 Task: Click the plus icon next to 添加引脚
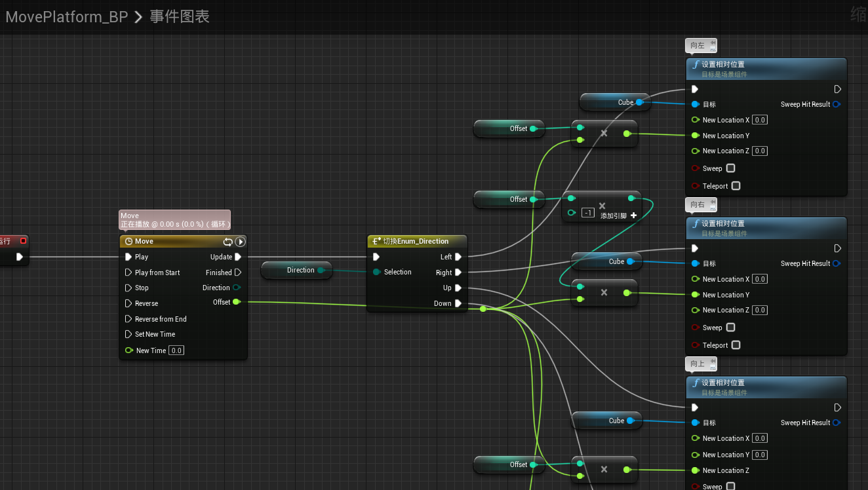pos(633,215)
